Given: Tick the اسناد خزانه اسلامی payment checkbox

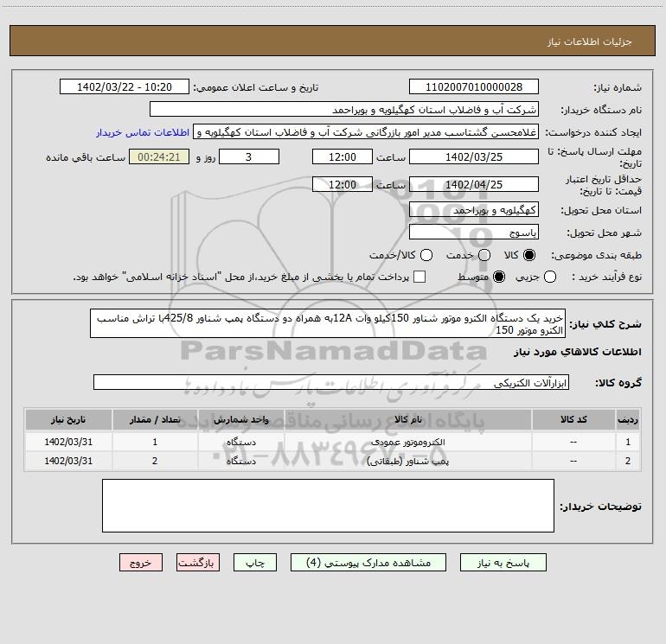Looking at the screenshot, I should [x=419, y=277].
